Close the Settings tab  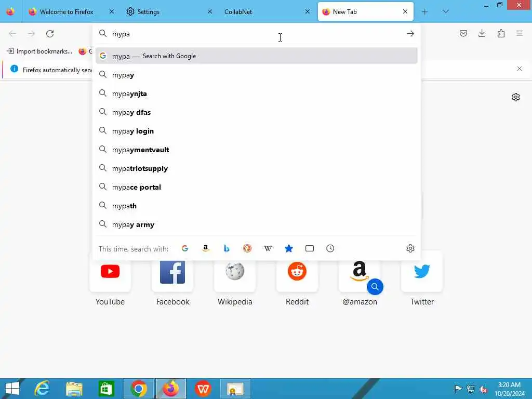pyautogui.click(x=210, y=11)
